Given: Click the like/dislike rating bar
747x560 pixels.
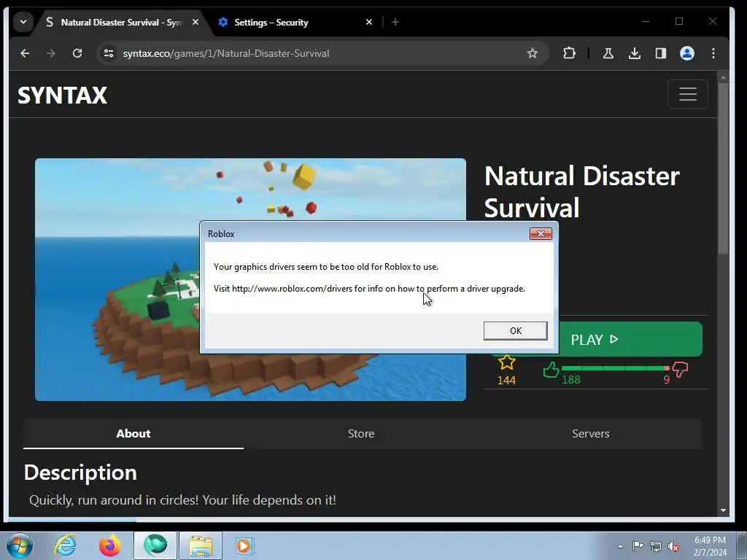Looking at the screenshot, I should [615, 368].
